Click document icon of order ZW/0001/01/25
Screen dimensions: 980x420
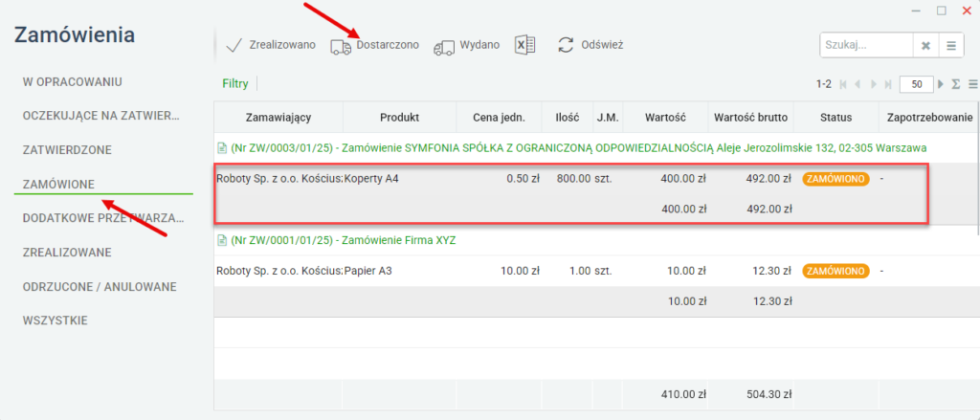click(221, 241)
